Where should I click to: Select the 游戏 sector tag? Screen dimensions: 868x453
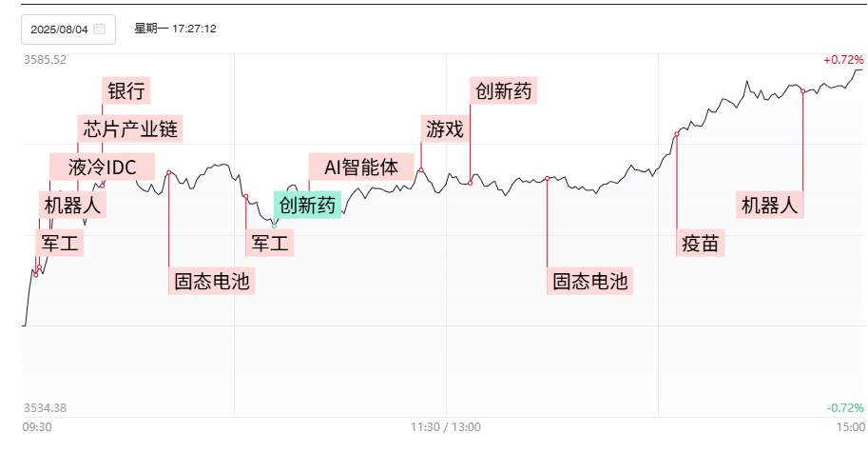[445, 128]
